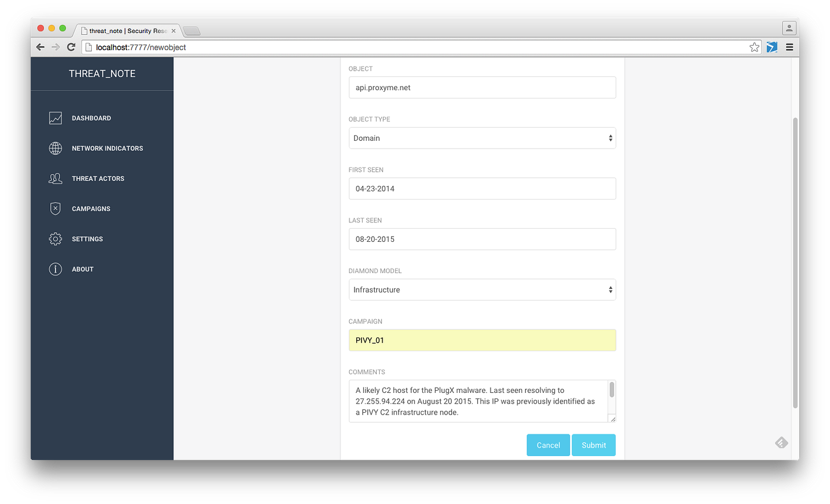This screenshot has height=504, width=830.
Task: Cancel the new object creation
Action: (x=548, y=445)
